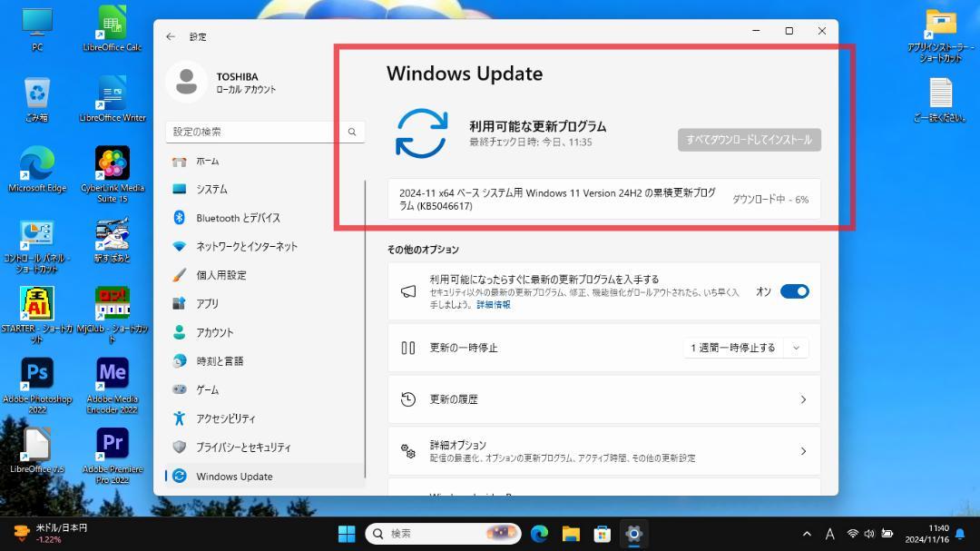Open the Wi-Fi network tray icon
980x551 pixels.
[x=852, y=534]
